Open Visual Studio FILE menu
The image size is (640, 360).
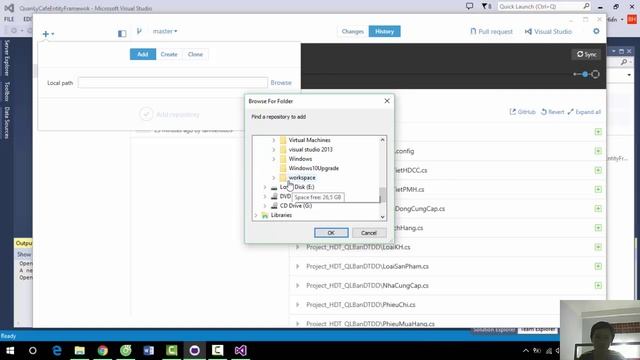click(9, 19)
